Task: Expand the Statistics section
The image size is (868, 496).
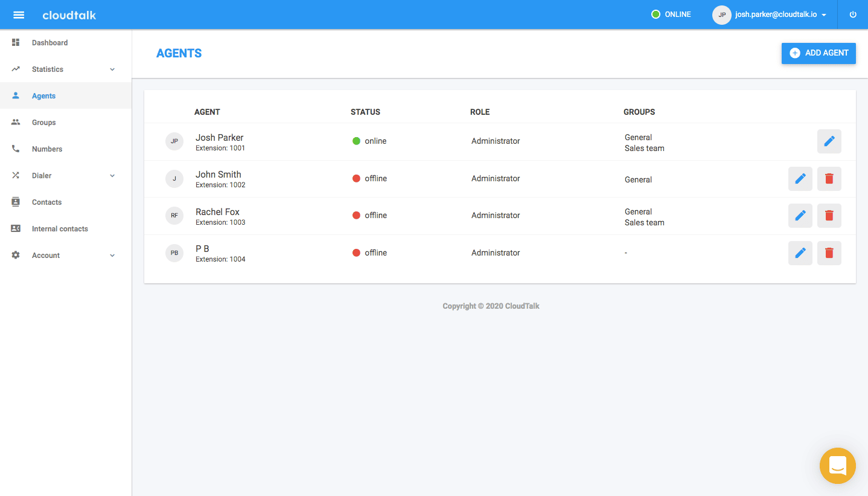Action: [x=112, y=69]
